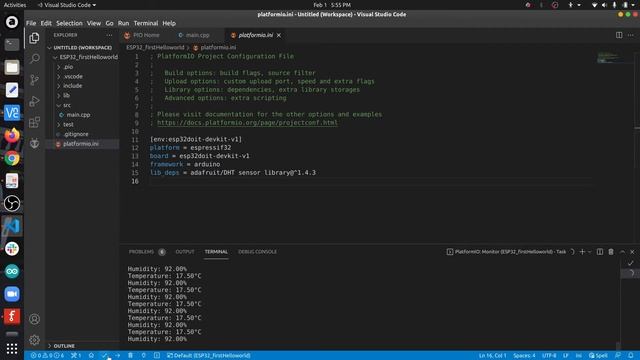
Task: Switch to the PROBLEMS panel tab
Action: click(x=142, y=252)
